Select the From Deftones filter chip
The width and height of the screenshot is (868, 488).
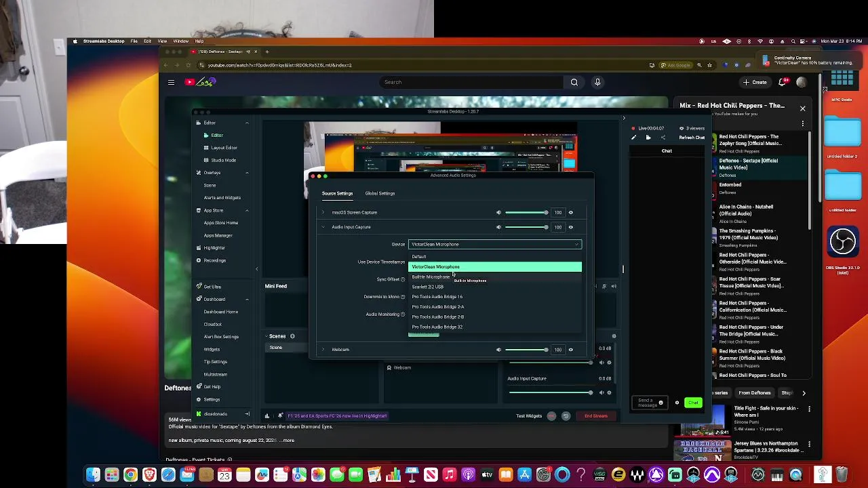[755, 393]
